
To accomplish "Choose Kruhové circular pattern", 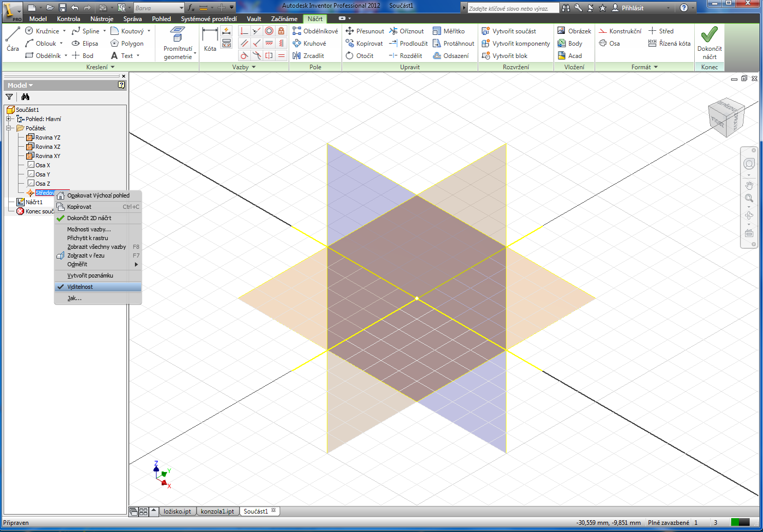I will tap(309, 44).
